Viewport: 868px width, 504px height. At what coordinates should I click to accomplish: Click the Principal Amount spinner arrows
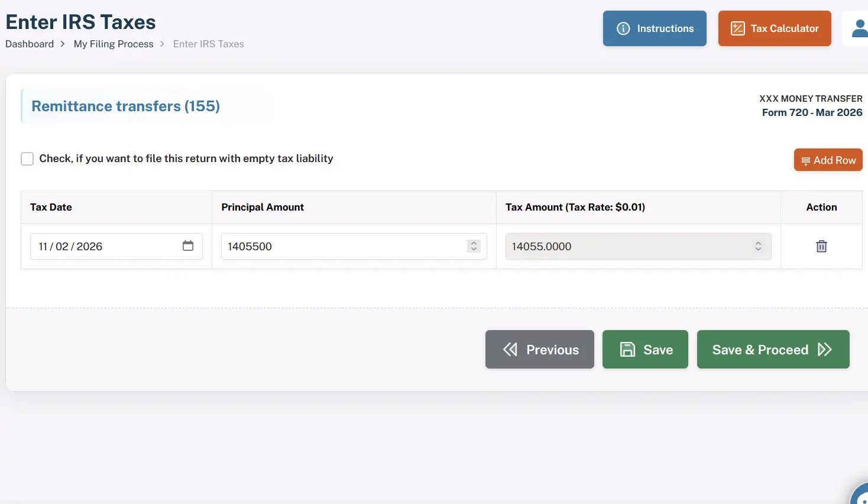coord(474,246)
